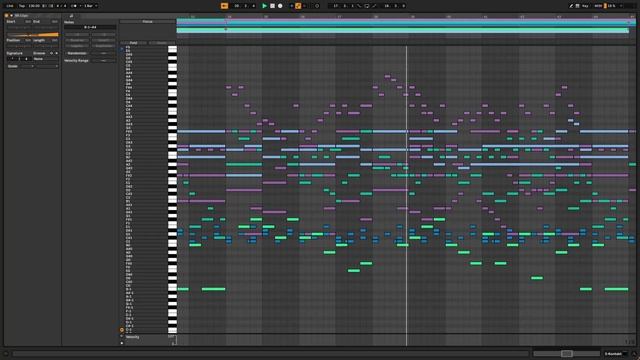Toggle the Focus button above the piano roll
Image resolution: width=640 pixels, height=360 pixels.
click(x=147, y=22)
